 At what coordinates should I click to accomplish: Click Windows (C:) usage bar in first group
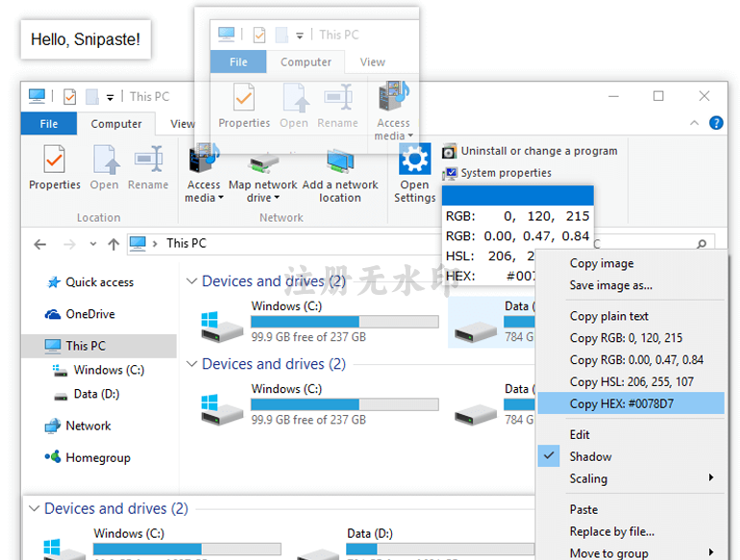pos(344,322)
